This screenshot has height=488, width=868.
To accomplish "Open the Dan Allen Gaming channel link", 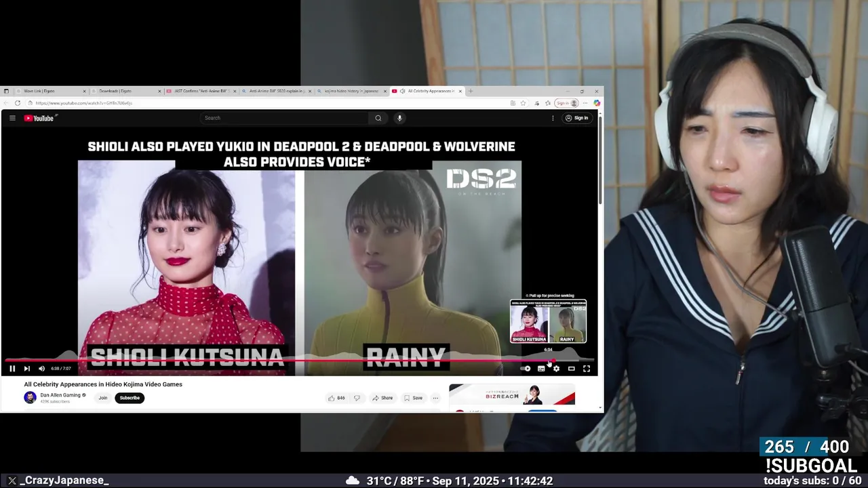I will [60, 395].
